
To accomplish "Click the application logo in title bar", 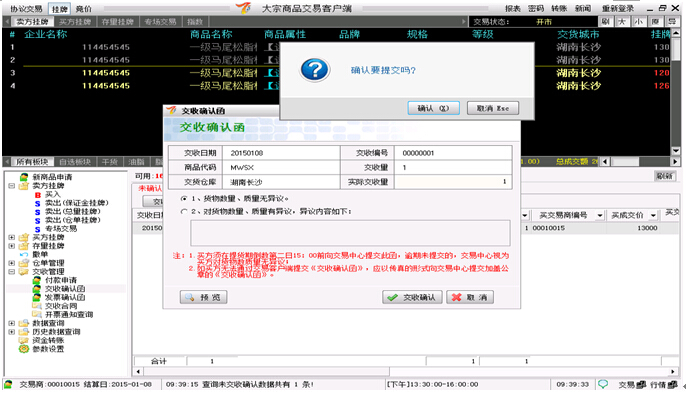I will (243, 7).
